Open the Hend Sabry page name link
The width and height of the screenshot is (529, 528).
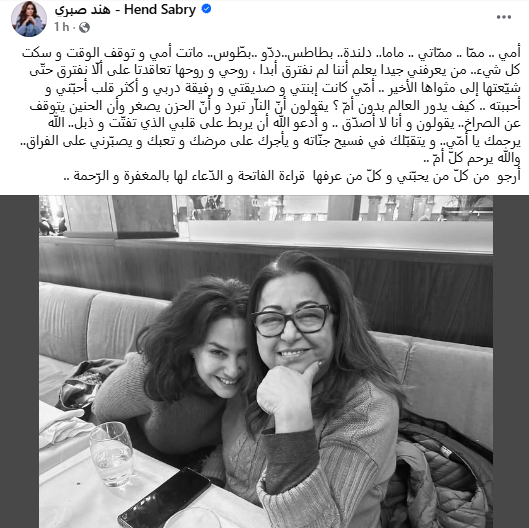[x=160, y=10]
